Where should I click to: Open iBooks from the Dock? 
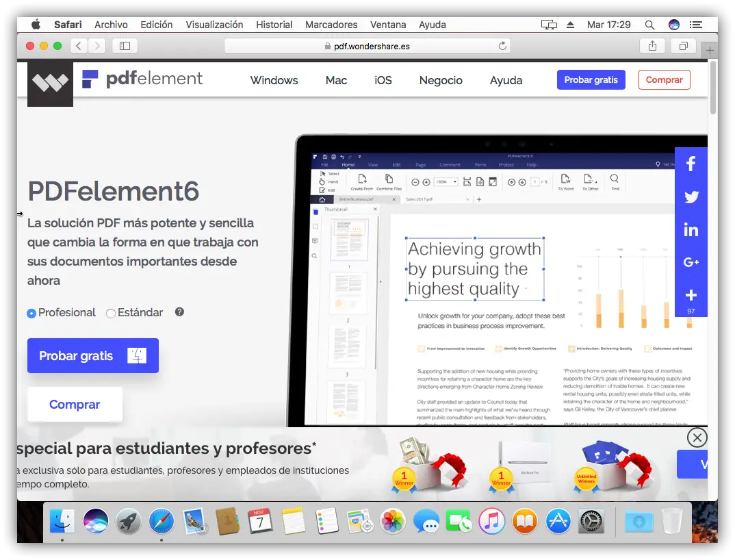(524, 521)
